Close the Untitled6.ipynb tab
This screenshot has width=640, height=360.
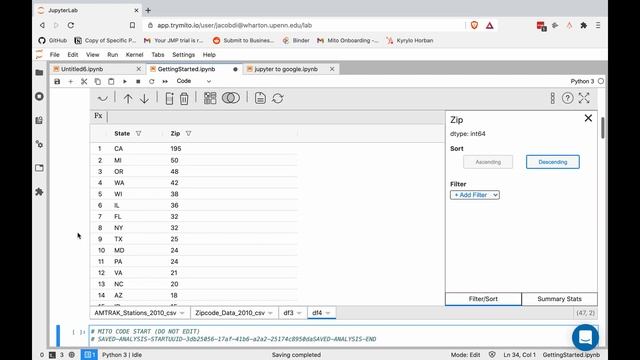coord(139,69)
